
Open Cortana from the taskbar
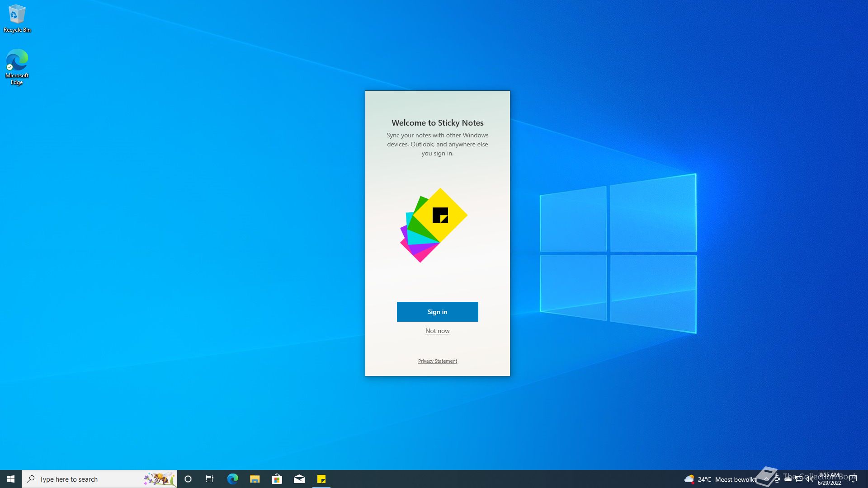(x=188, y=479)
